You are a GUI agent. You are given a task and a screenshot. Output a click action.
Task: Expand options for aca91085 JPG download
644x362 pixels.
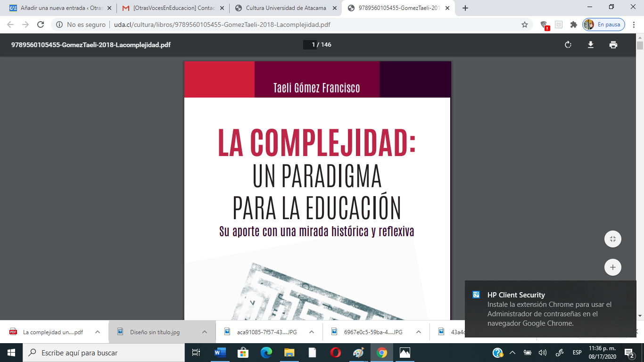[x=312, y=332]
